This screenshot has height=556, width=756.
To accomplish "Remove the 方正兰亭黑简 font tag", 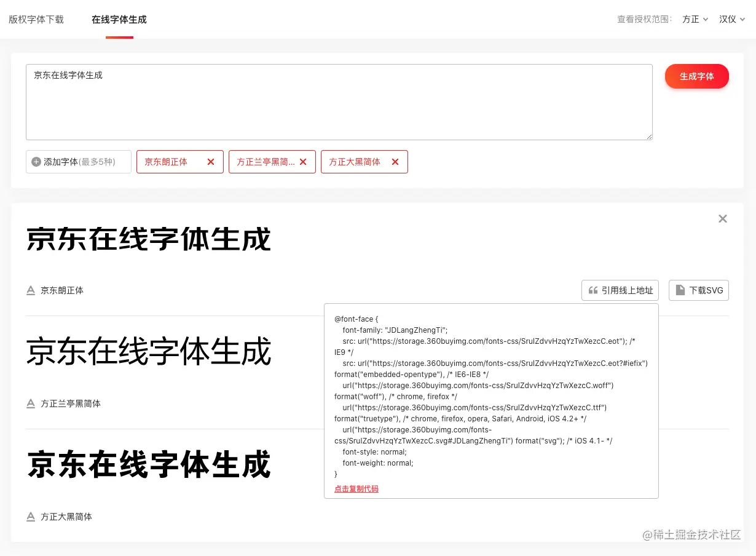I will point(303,162).
